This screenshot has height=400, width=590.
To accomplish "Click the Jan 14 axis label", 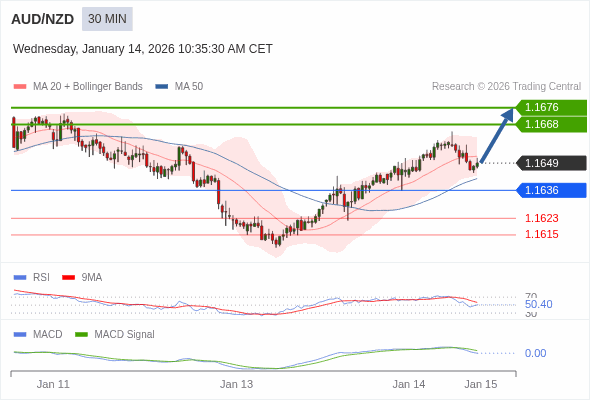I will (x=409, y=385).
